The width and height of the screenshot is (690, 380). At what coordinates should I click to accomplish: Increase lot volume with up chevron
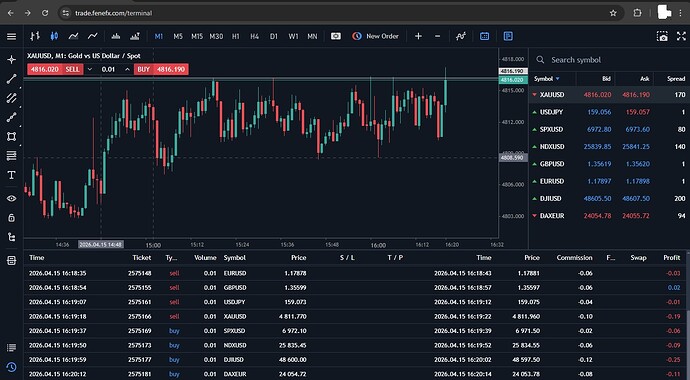[x=127, y=69]
